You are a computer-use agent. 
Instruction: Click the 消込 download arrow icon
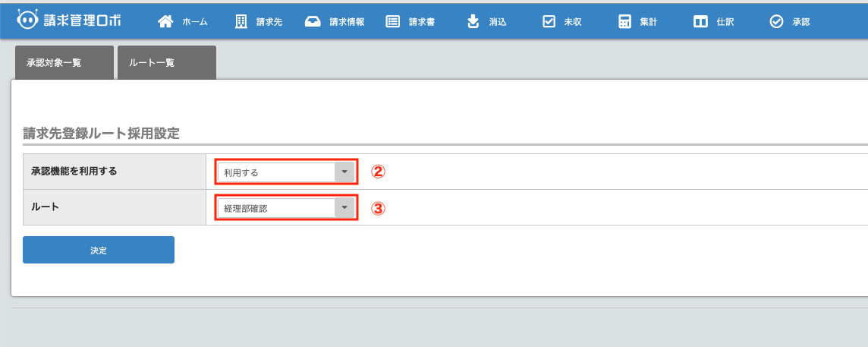(x=473, y=22)
